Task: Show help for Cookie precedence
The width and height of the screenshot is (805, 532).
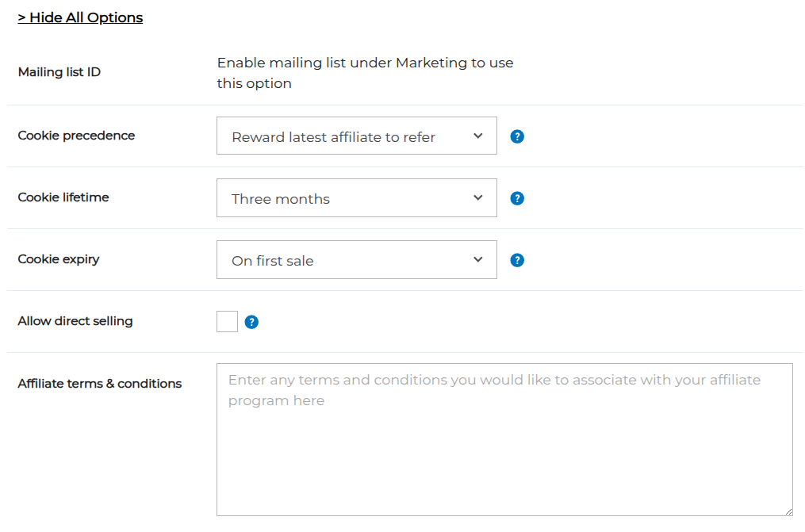Action: click(x=517, y=136)
